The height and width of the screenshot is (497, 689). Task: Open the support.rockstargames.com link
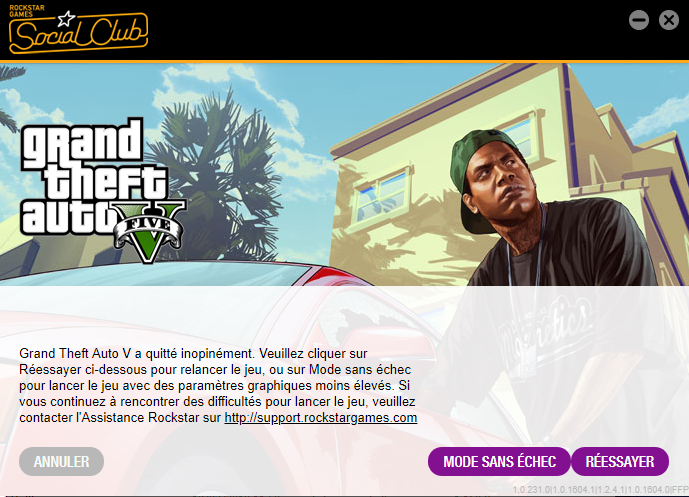(320, 417)
